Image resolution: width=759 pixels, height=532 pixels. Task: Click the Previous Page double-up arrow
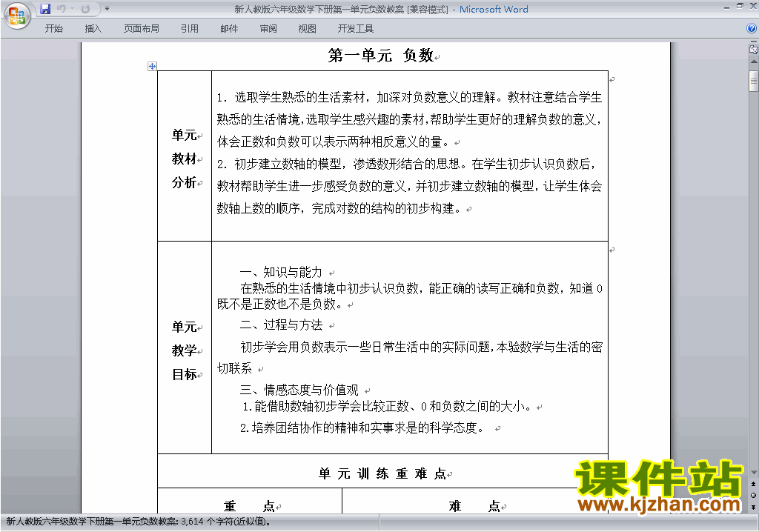click(x=754, y=484)
